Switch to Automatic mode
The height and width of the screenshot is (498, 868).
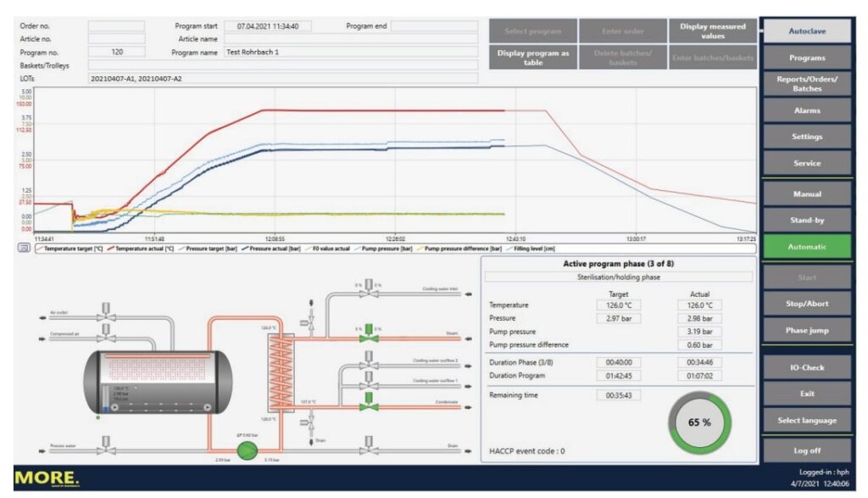pyautogui.click(x=807, y=246)
